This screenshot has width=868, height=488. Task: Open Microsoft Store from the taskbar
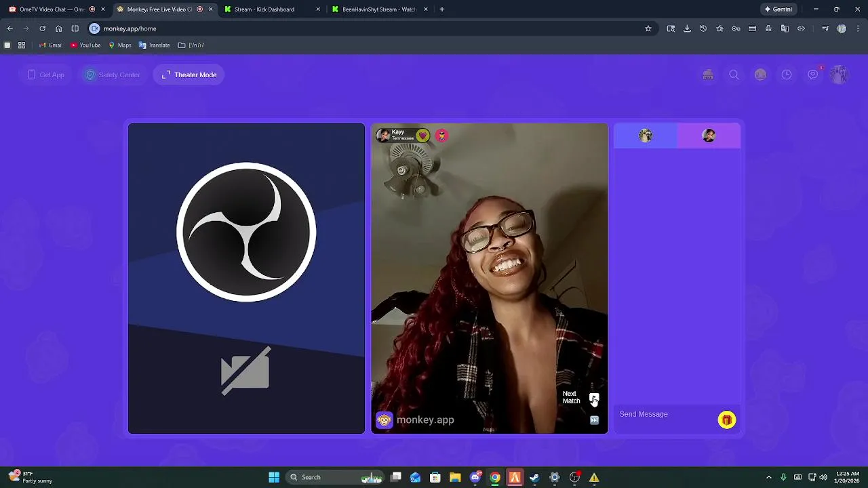pyautogui.click(x=435, y=477)
